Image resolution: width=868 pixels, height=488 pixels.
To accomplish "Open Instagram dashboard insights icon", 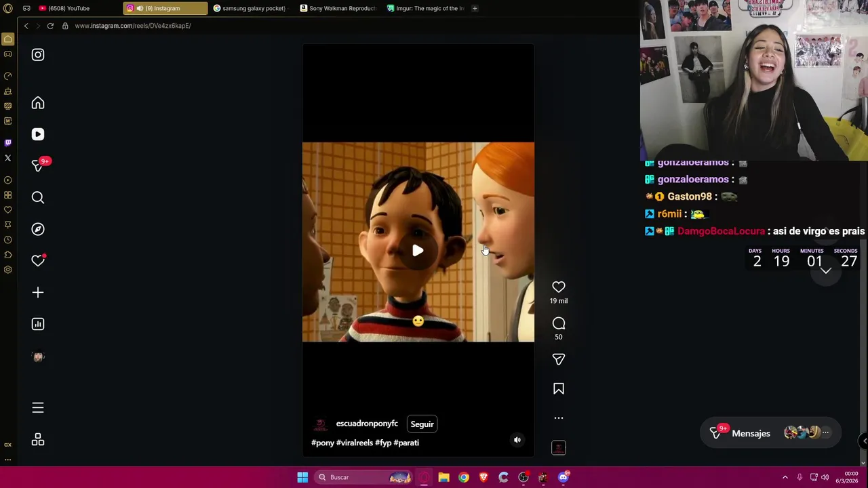I will [38, 324].
